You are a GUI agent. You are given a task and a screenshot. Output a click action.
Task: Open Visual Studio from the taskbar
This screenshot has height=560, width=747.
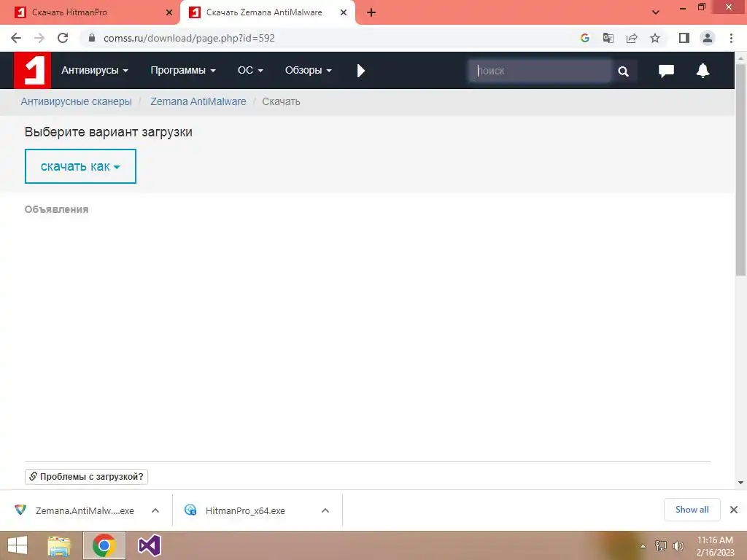(149, 545)
